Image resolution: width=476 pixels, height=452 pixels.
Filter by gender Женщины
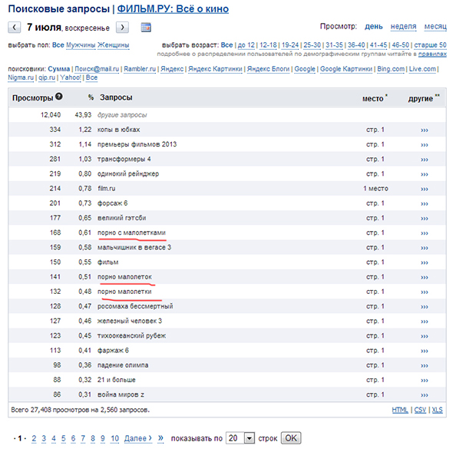[x=113, y=45]
